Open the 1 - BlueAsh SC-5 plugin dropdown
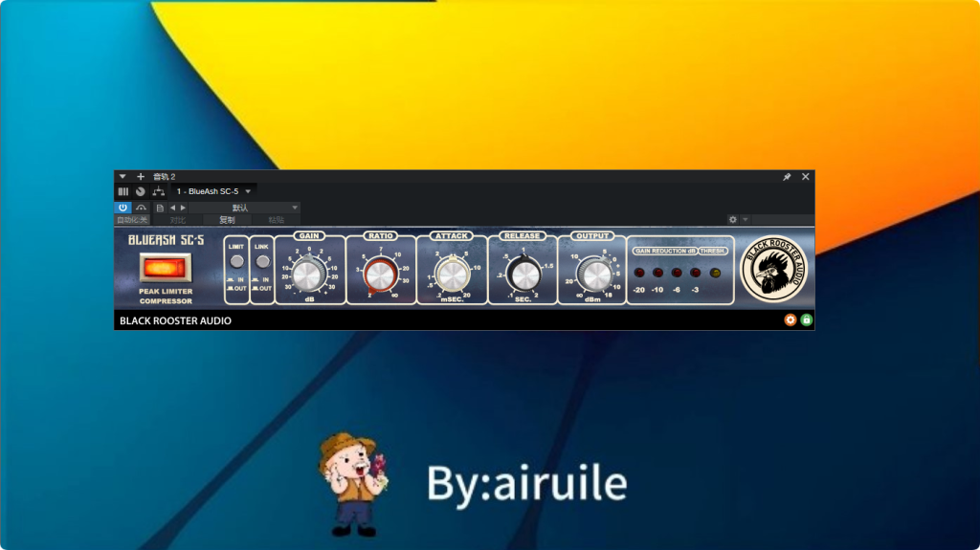980x550 pixels. pos(213,191)
